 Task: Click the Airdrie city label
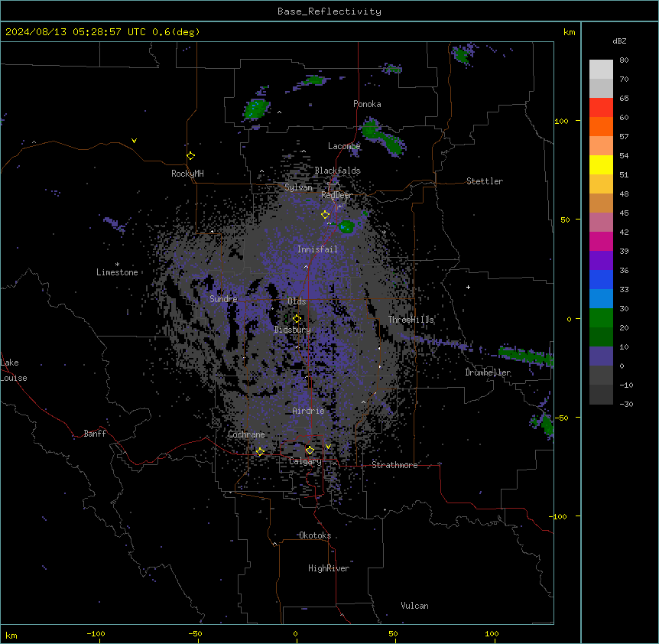coord(308,411)
